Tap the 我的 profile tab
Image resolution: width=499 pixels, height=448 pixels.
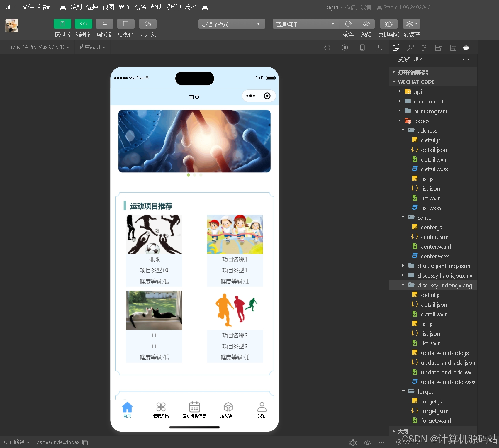pos(262,410)
